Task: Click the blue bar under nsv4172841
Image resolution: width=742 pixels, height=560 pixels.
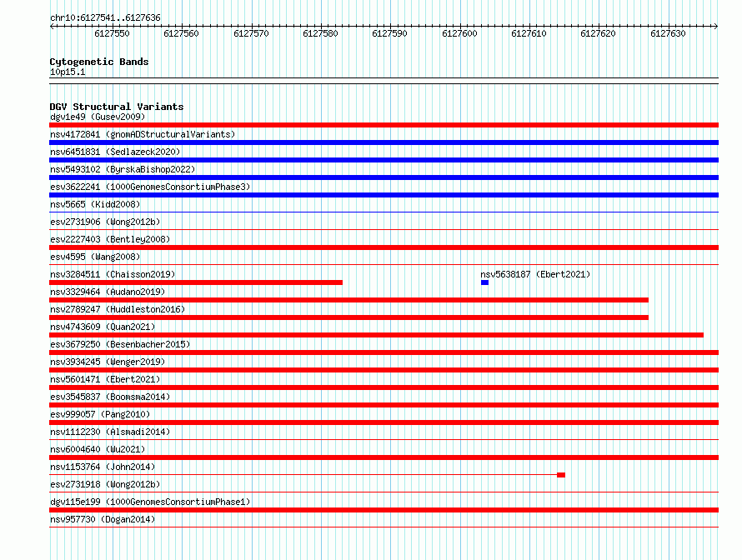Action: coord(384,142)
